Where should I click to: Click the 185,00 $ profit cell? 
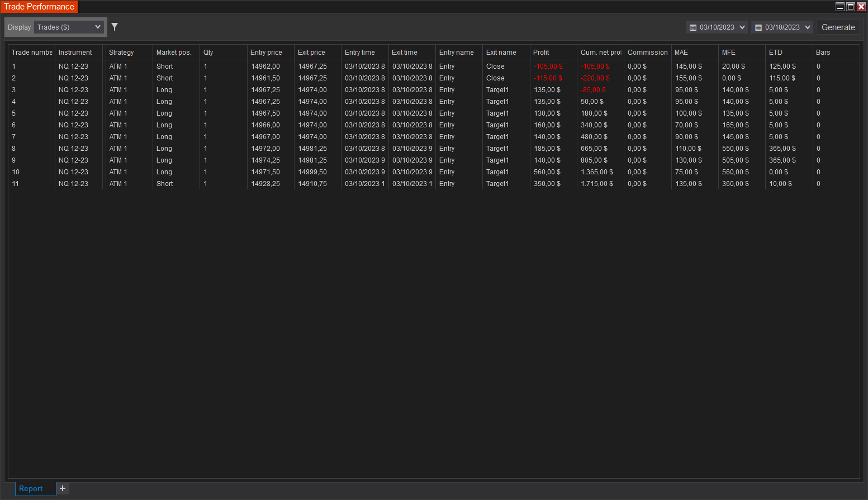point(547,149)
